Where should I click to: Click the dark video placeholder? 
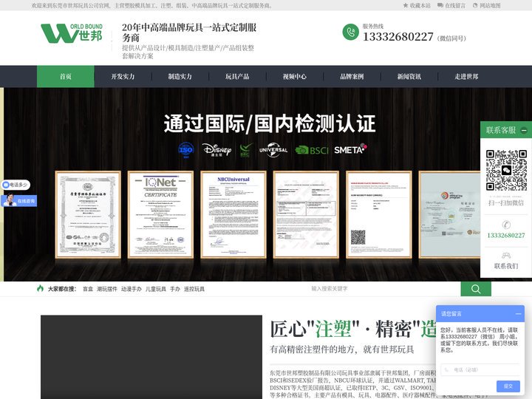click(151, 357)
